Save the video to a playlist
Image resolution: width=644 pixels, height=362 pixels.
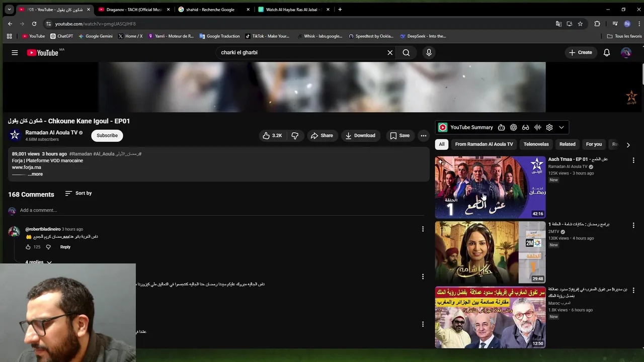(x=400, y=135)
